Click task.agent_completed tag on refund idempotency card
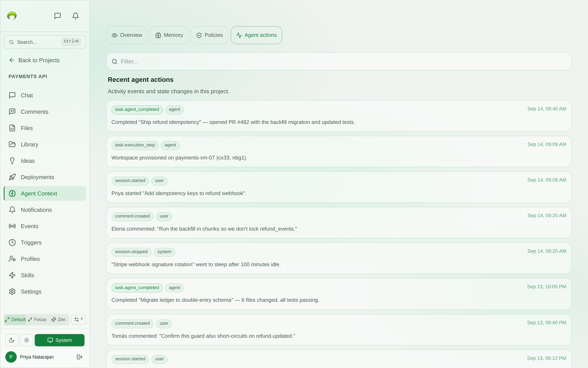 pos(137,109)
